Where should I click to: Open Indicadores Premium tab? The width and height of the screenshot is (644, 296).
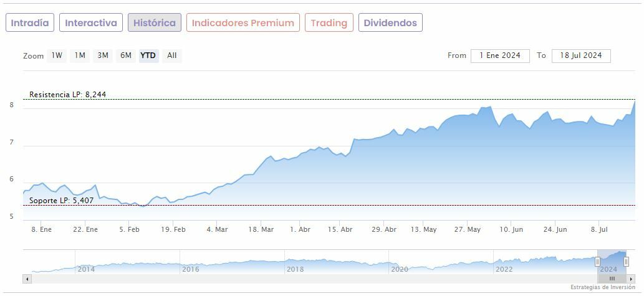coord(243,23)
